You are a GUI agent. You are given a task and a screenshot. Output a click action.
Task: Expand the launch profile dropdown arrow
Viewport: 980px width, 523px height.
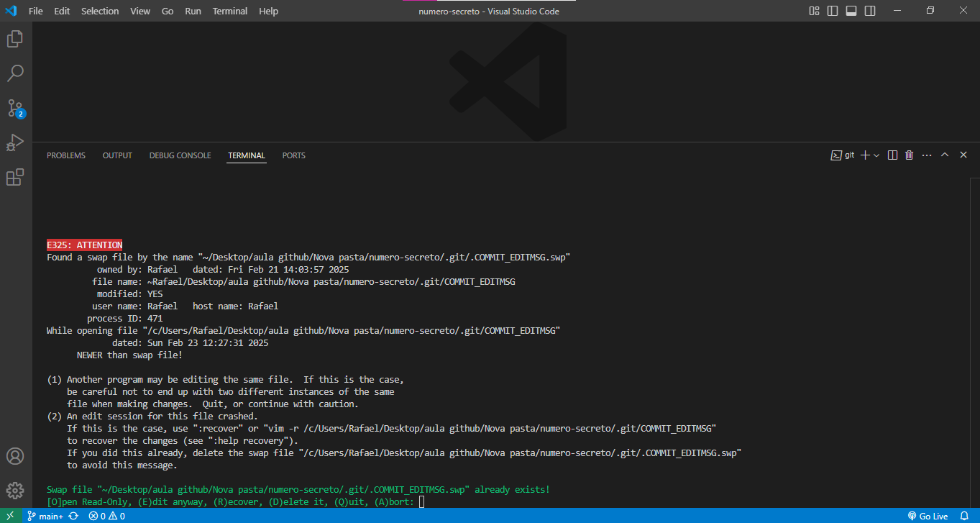pos(876,155)
